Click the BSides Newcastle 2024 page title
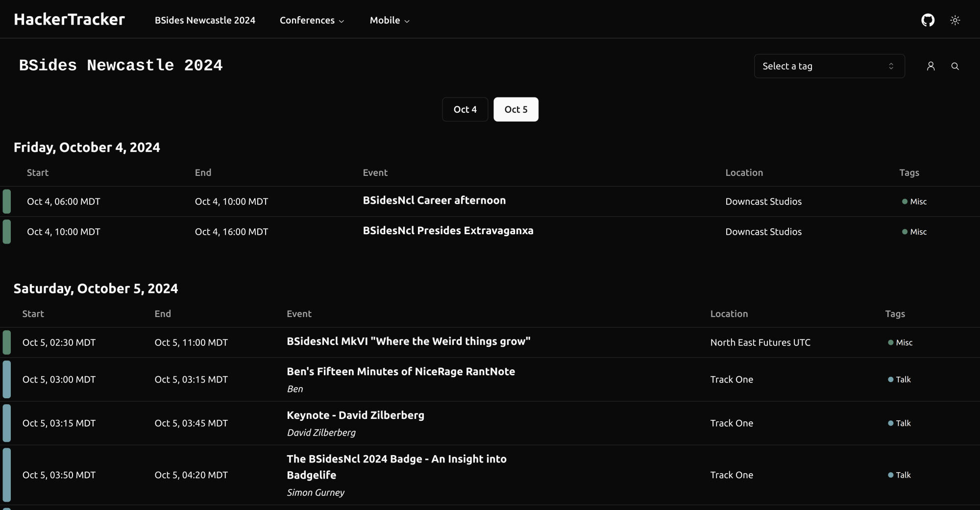Screen dimensions: 980x510 121,66
